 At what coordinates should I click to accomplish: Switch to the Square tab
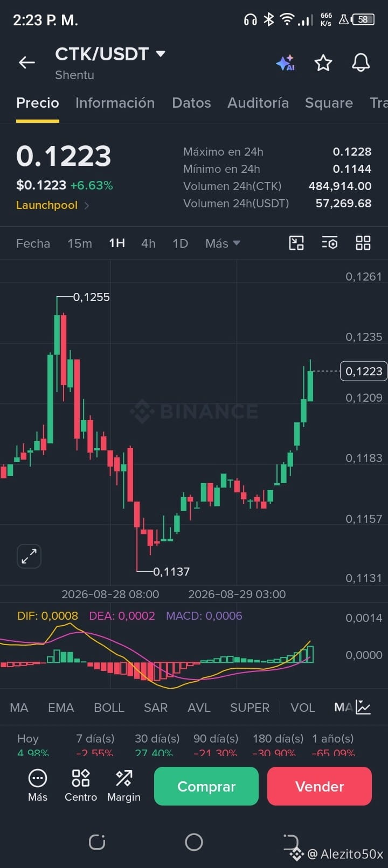pos(329,103)
